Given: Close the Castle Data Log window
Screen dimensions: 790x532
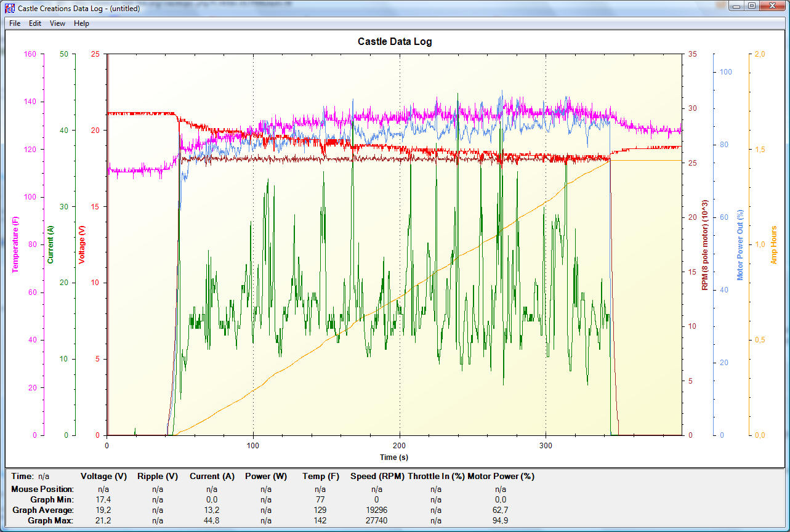Looking at the screenshot, I should coord(772,6).
